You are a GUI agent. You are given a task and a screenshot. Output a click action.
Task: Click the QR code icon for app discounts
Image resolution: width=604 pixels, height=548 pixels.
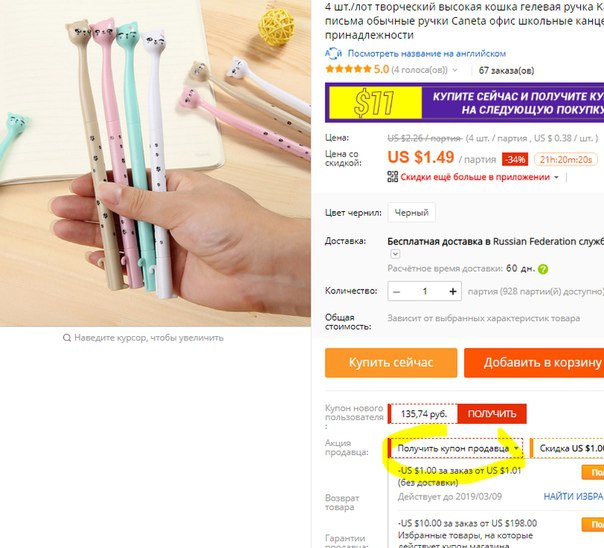(393, 177)
